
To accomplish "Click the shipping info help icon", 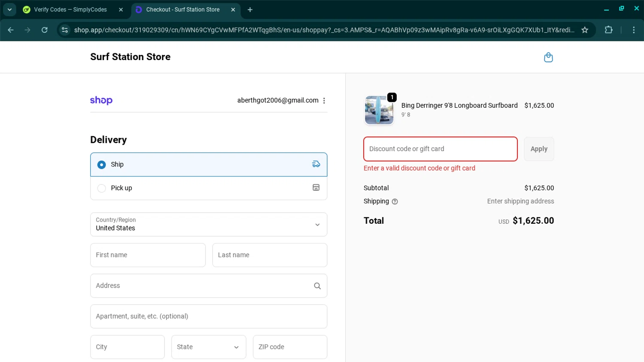I will click(x=395, y=201).
